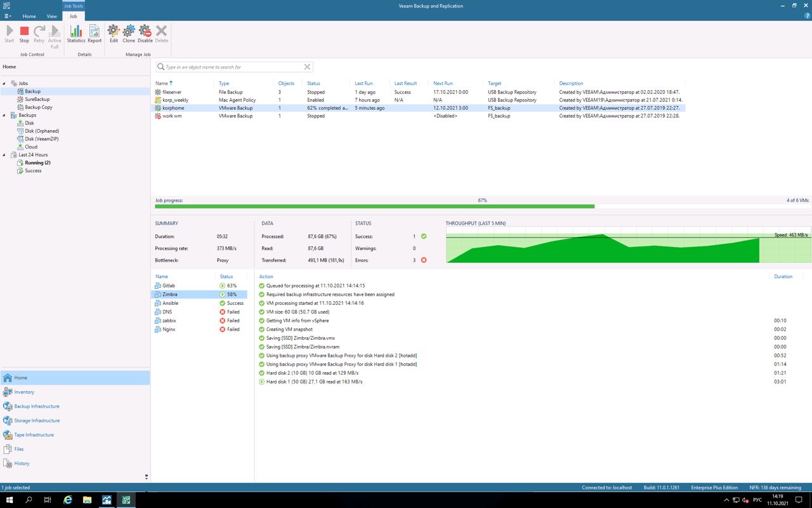This screenshot has height=508, width=812.
Task: Select the work wm job row
Action: point(419,116)
